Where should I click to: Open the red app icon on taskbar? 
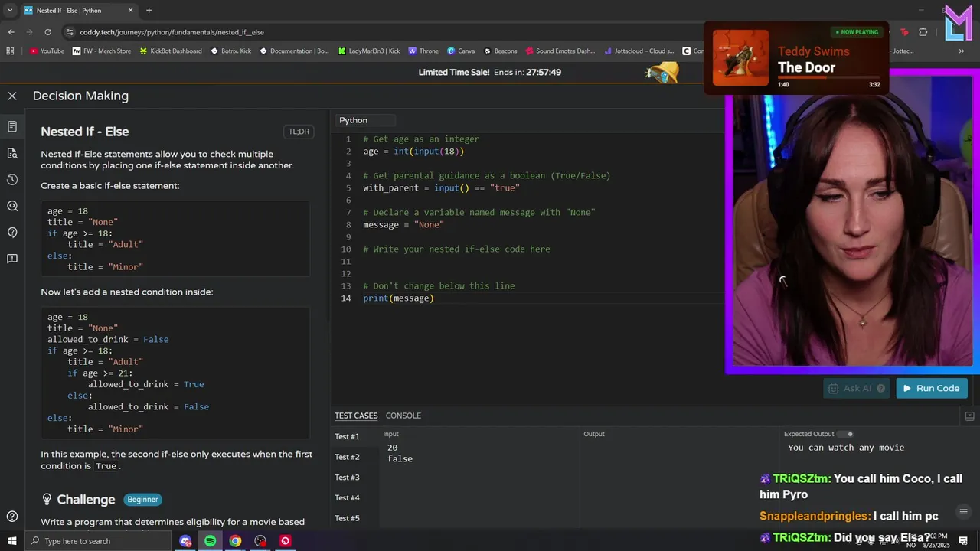(285, 541)
